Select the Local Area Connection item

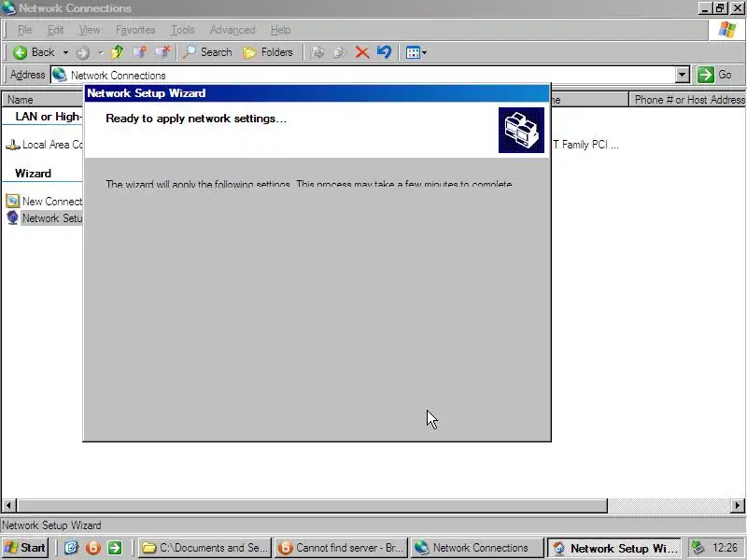(x=44, y=145)
